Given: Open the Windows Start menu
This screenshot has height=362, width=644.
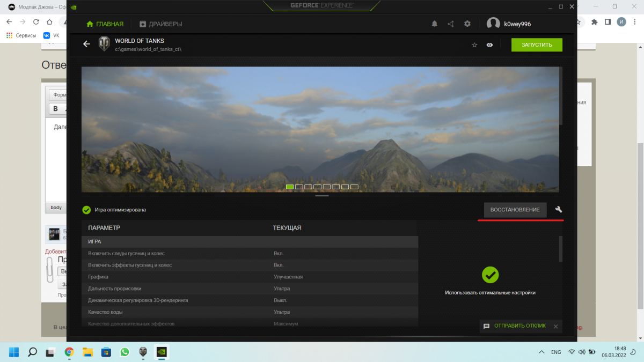Looking at the screenshot, I should click(x=14, y=352).
